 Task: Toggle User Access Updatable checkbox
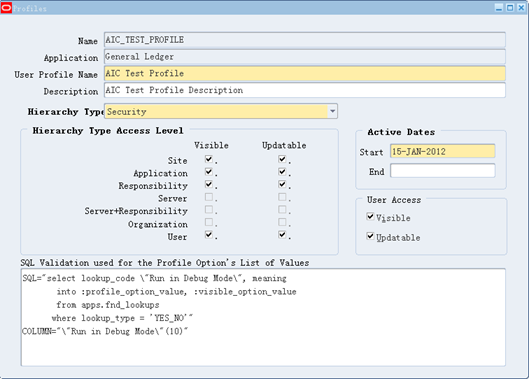370,236
